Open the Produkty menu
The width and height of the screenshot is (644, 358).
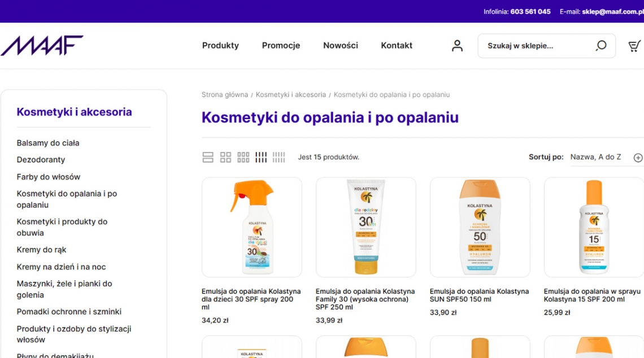[220, 46]
